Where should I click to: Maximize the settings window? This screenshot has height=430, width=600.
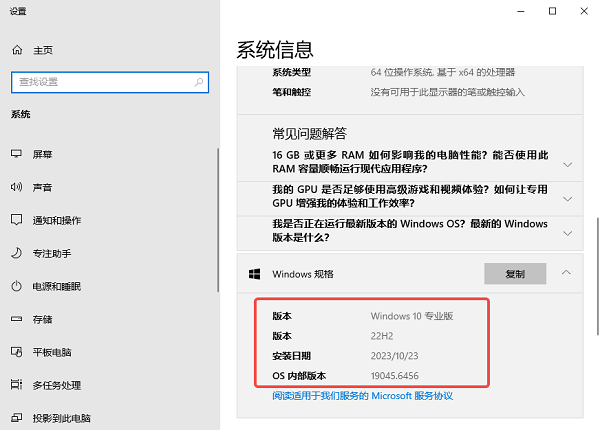[552, 11]
